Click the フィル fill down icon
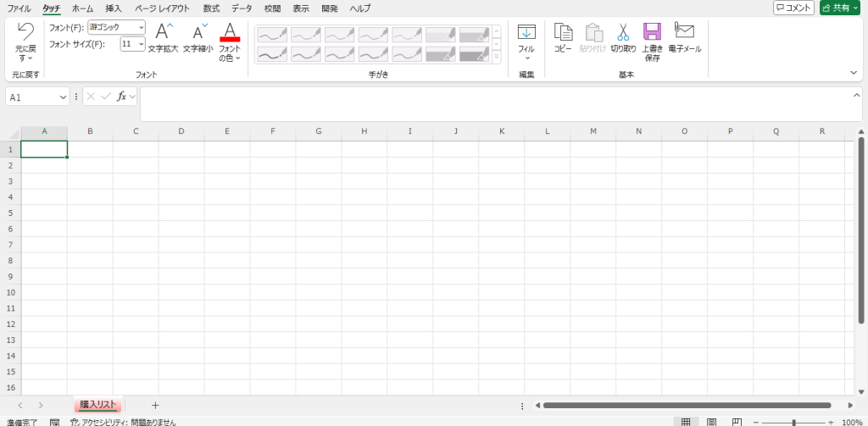Image resolution: width=868 pixels, height=426 pixels. click(x=526, y=32)
